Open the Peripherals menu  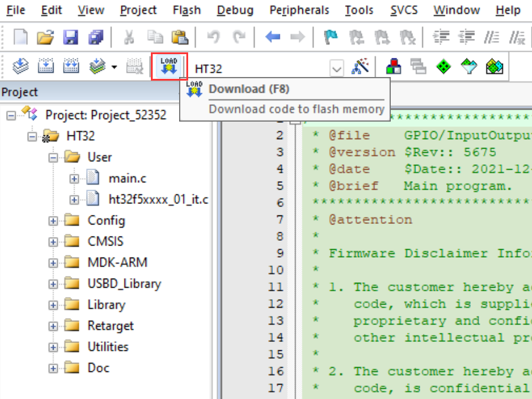pos(299,10)
